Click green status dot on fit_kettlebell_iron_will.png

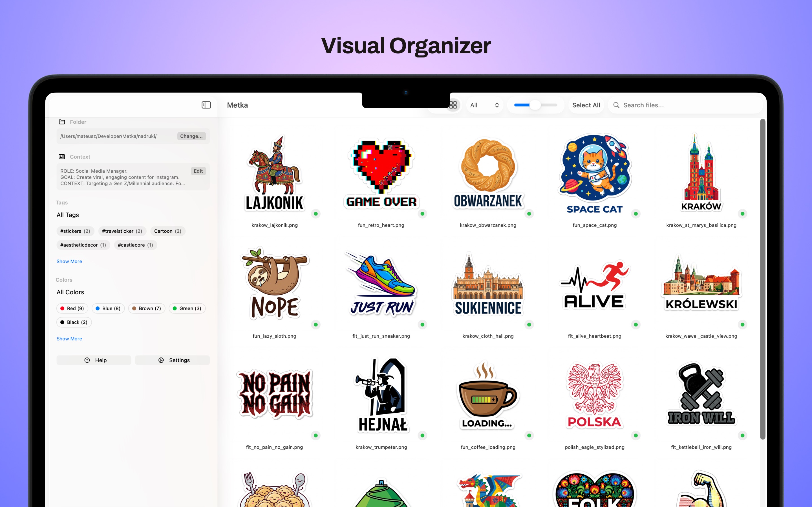pos(742,435)
